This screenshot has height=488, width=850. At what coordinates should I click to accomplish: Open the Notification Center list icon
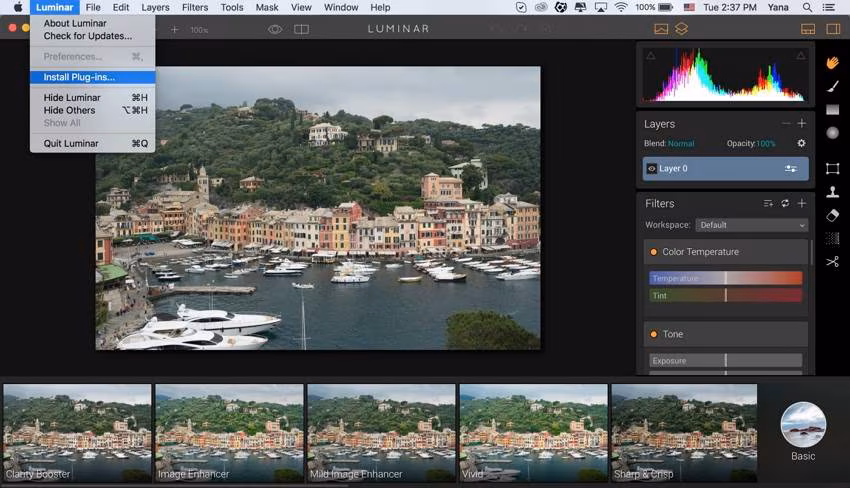[x=828, y=8]
